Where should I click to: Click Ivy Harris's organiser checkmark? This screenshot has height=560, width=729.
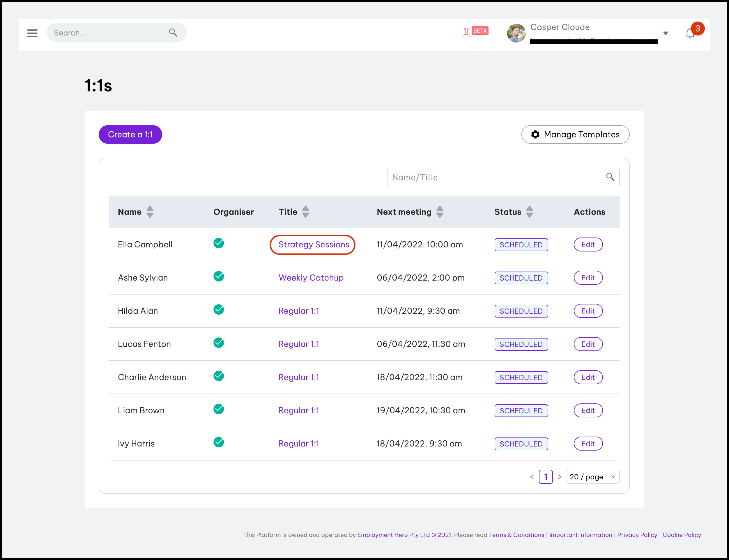[x=219, y=442]
